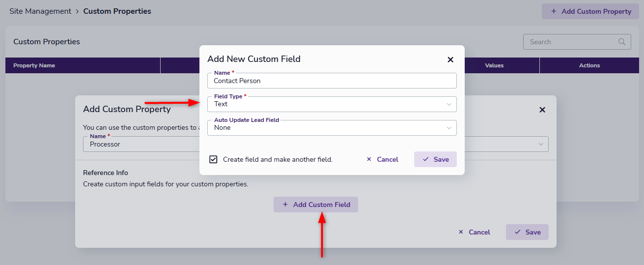Uncheck Create field and make another field
The image size is (644, 265).
pyautogui.click(x=213, y=159)
